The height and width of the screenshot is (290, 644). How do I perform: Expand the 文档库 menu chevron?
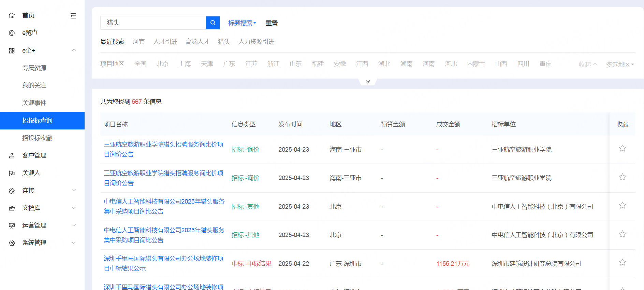coord(74,208)
